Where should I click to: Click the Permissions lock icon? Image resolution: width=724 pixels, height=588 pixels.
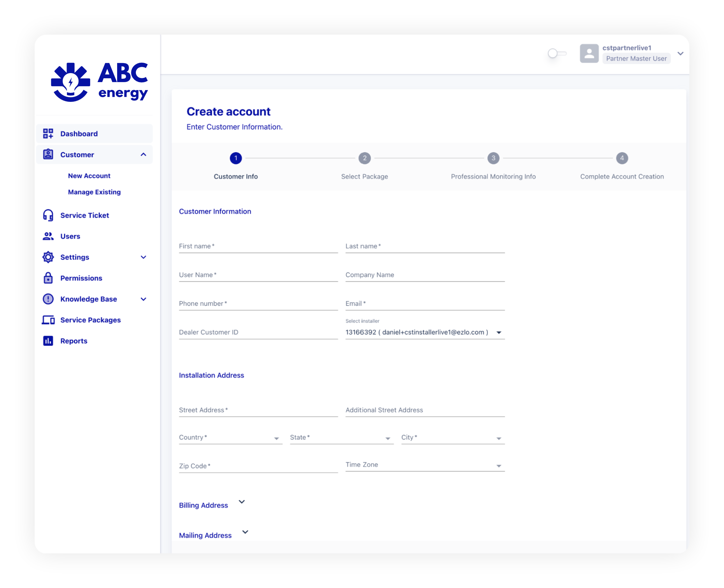(48, 278)
